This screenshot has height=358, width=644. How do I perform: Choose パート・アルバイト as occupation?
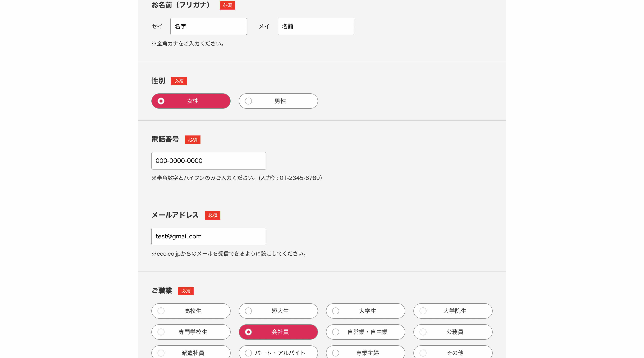(278, 352)
